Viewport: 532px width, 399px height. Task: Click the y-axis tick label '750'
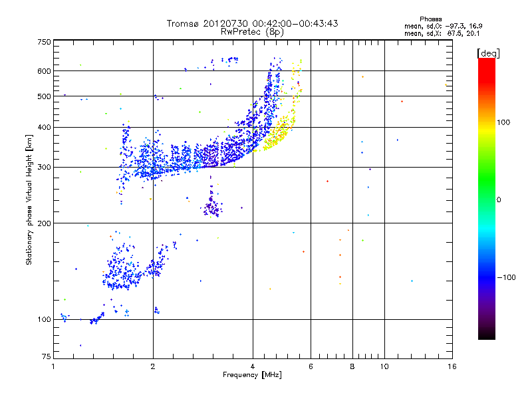45,42
